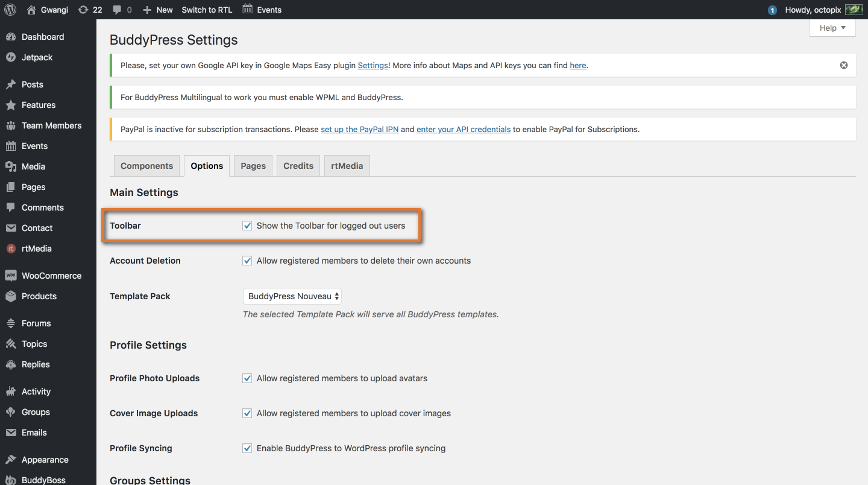Click the Appearance paintbrush icon

(x=11, y=460)
